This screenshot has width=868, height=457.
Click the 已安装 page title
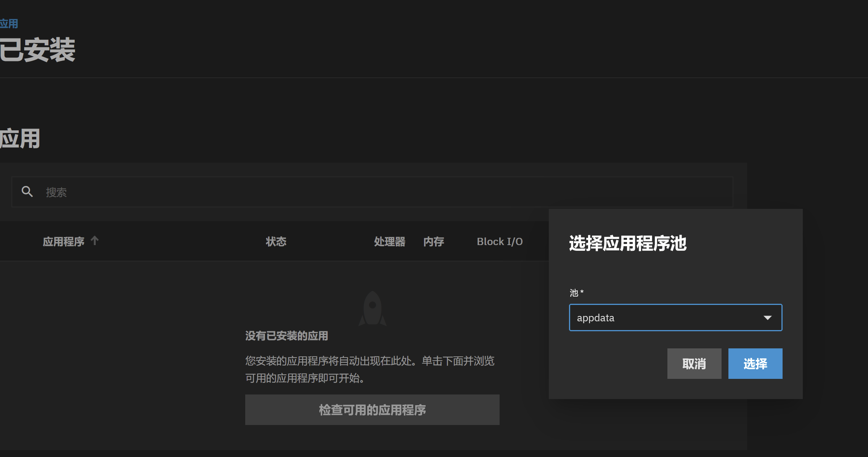click(x=37, y=50)
